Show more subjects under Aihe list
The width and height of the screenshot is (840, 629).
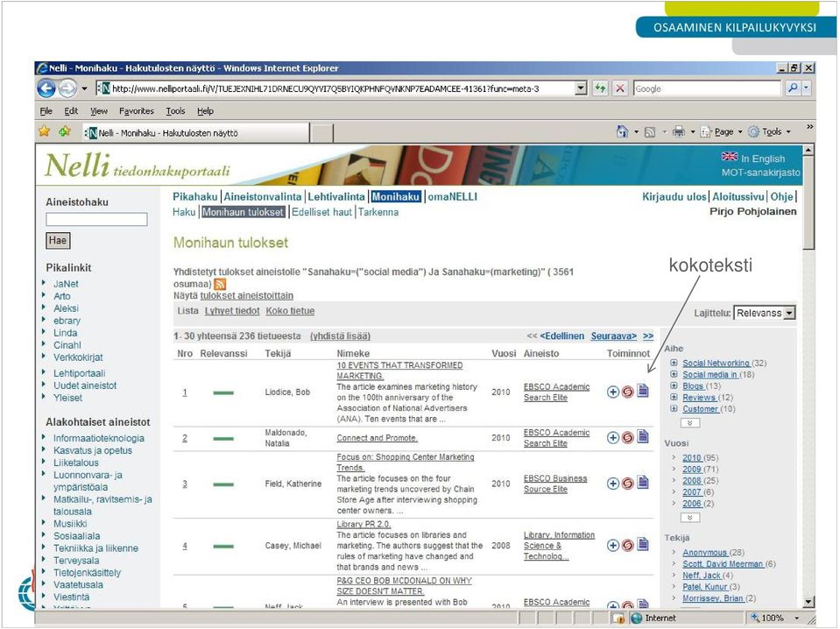pos(690,423)
